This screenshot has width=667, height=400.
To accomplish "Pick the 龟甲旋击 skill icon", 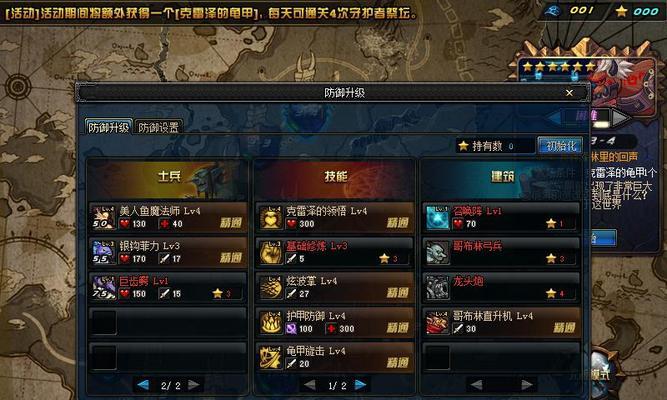I will tap(271, 357).
